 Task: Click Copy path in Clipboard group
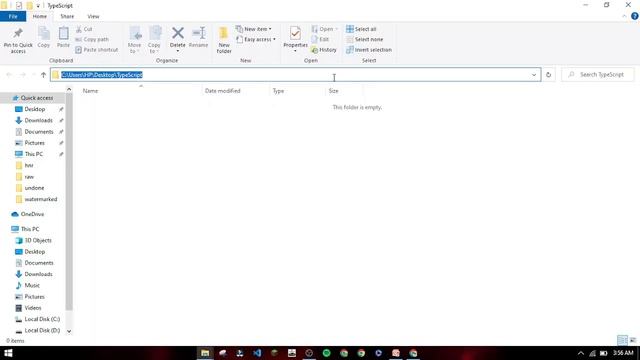click(x=92, y=39)
